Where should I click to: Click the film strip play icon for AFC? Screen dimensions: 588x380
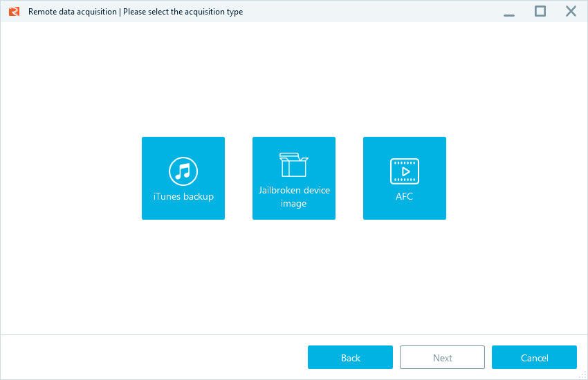(x=405, y=171)
